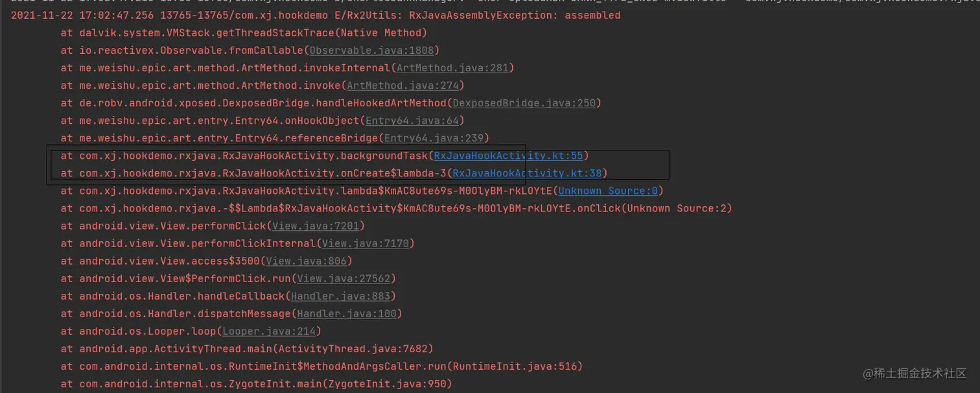980x393 pixels.
Task: Jump to RxJavaHookActivity.kt:55
Action: coord(509,156)
